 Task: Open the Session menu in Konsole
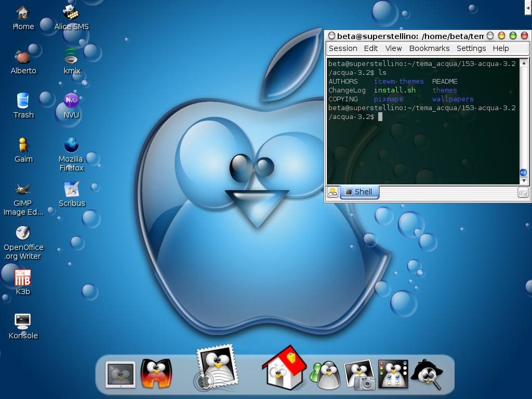click(x=343, y=48)
